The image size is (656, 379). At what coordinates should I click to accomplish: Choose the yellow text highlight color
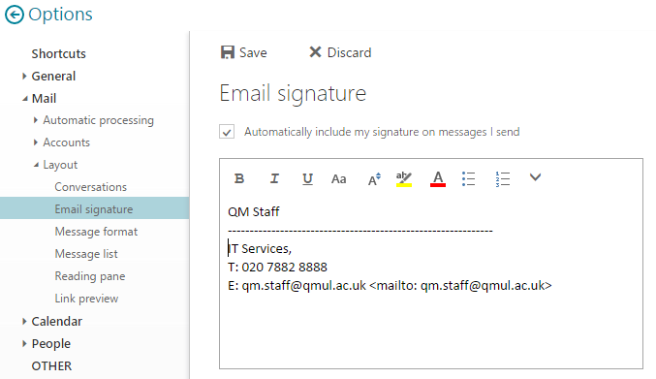(x=404, y=179)
